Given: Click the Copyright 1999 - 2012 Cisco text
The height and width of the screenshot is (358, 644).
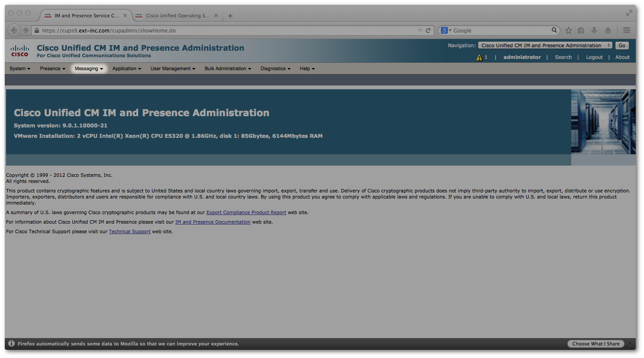Looking at the screenshot, I should point(59,175).
